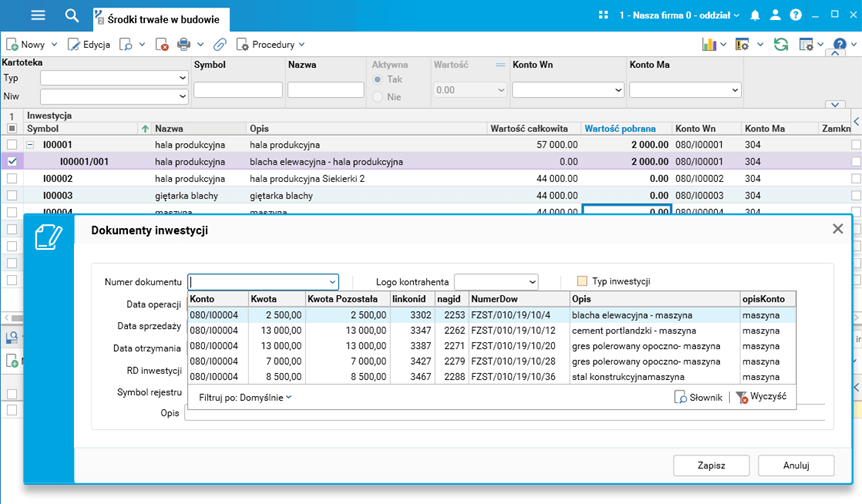The image size is (862, 504).
Task: Click the green refresh icon
Action: (780, 44)
